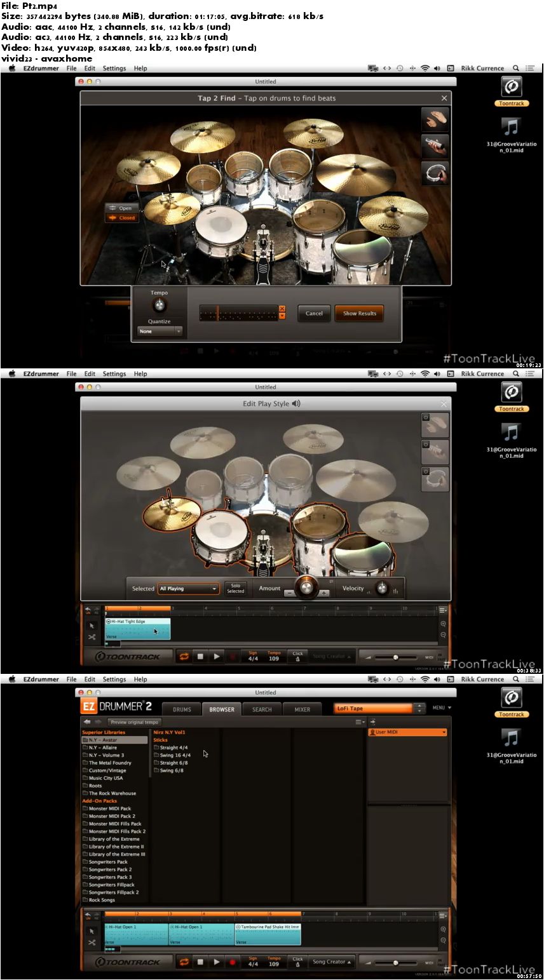The height and width of the screenshot is (980, 544).
Task: Click circle icon on Tambourine Pad Shake Hit block
Action: (238, 927)
